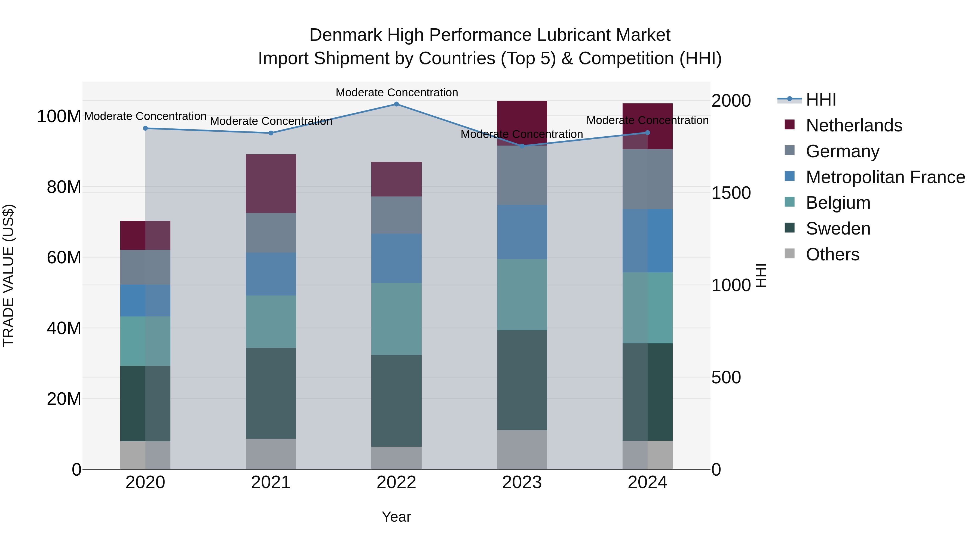Click the 500 HHI axis tick
Screen dimensions: 980x551
point(726,378)
